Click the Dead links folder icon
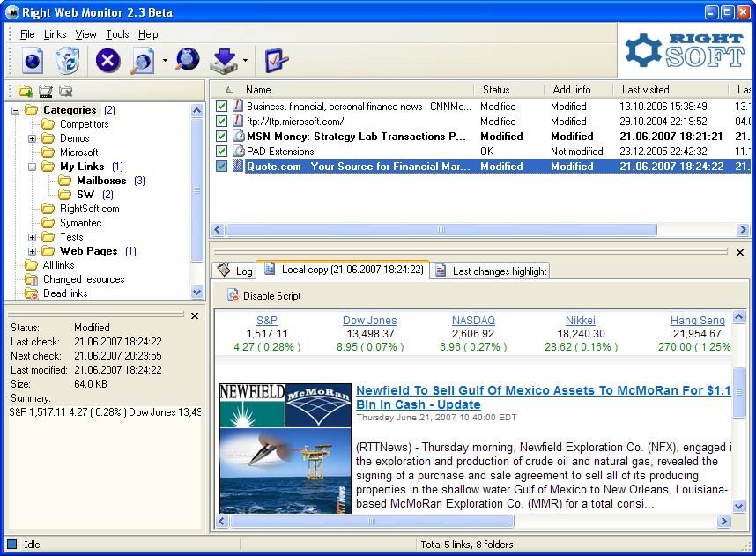This screenshot has height=556, width=756. tap(32, 293)
